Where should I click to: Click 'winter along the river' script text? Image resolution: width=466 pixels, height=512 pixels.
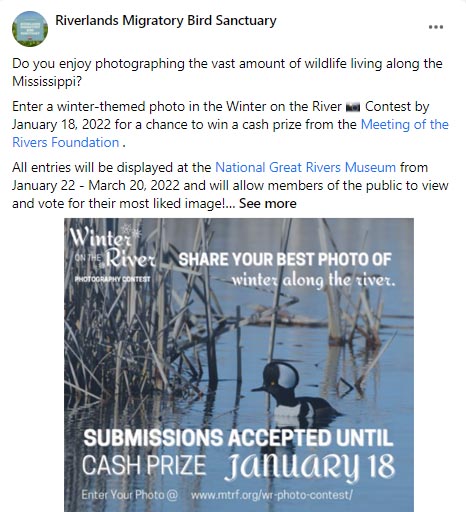[x=313, y=280]
